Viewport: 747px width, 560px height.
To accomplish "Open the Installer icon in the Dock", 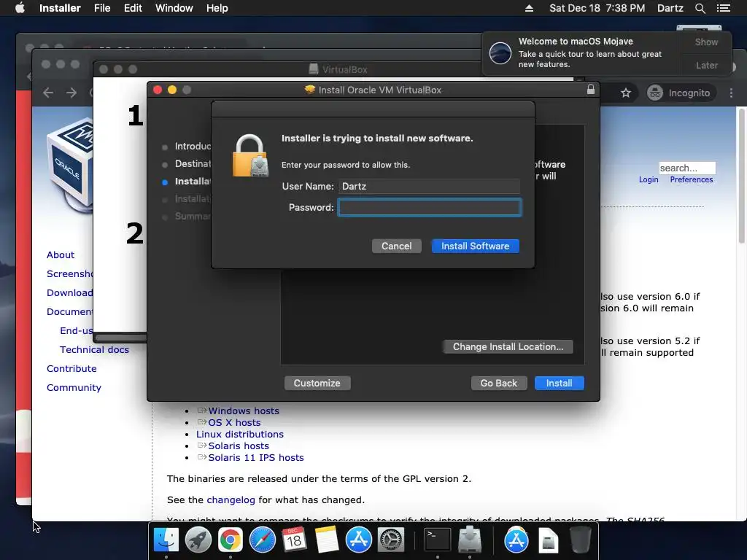I will pos(470,540).
